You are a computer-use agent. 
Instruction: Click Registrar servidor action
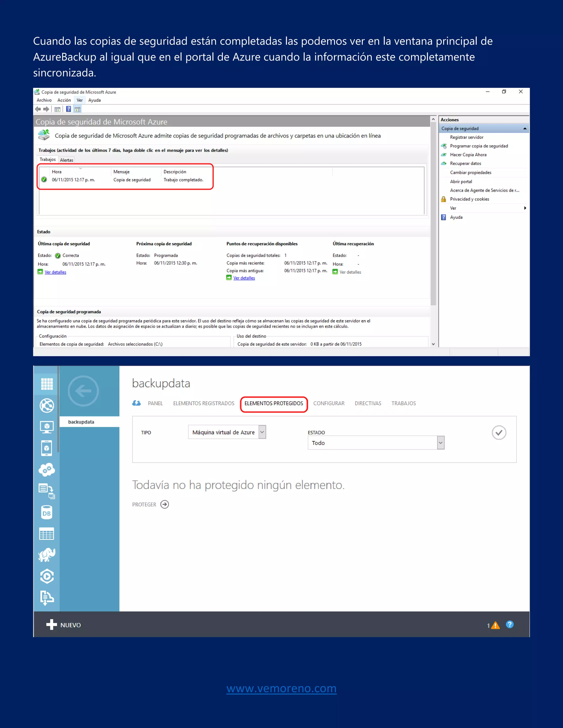point(467,137)
